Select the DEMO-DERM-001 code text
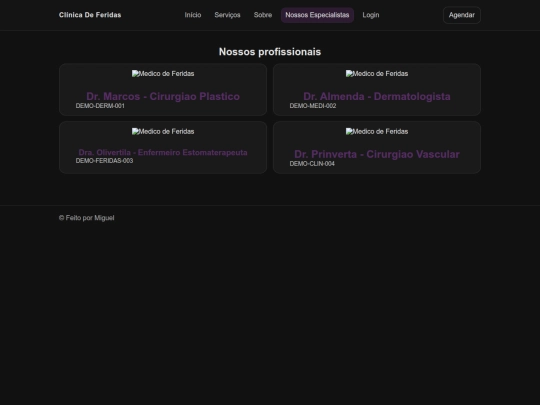The width and height of the screenshot is (540, 405). pos(100,106)
